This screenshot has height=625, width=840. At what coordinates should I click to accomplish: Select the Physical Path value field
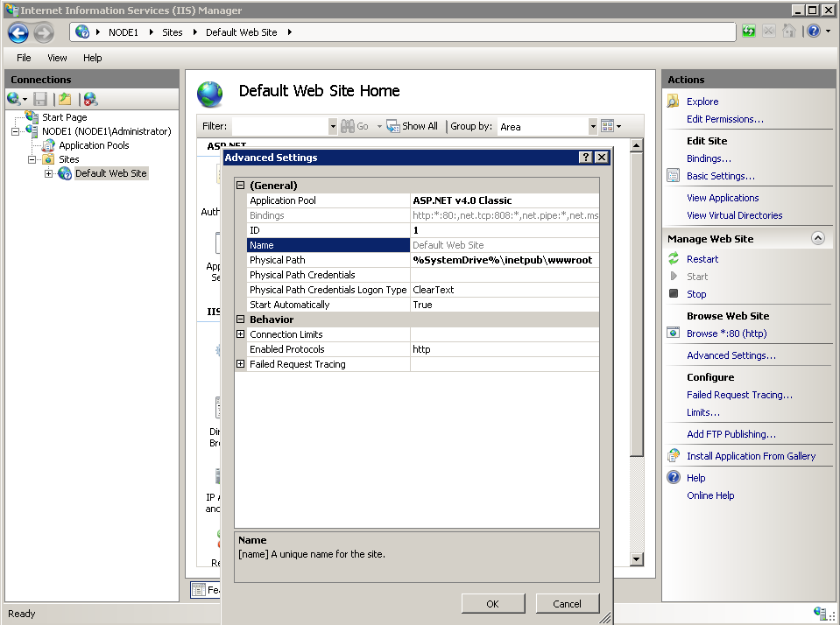click(505, 260)
